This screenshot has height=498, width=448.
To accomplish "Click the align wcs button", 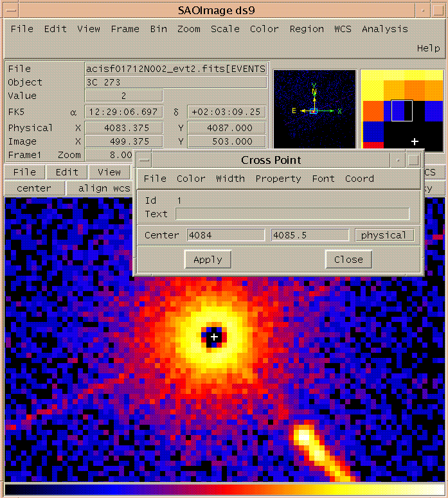I will point(100,188).
